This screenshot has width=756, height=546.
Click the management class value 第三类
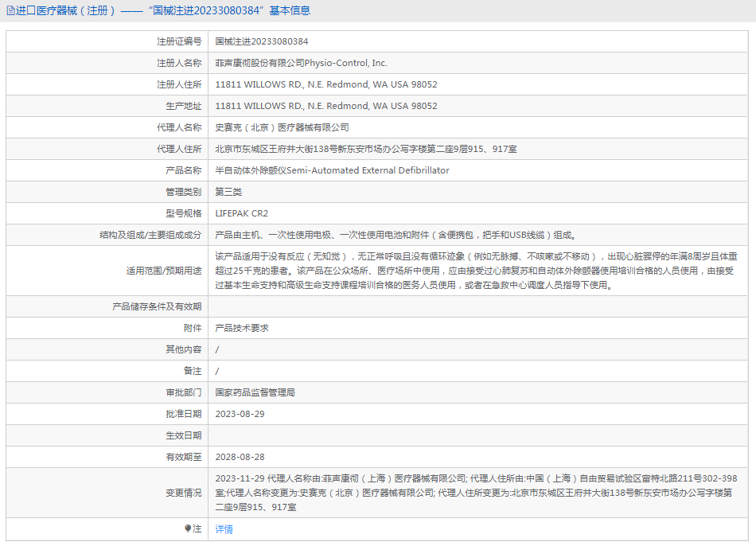click(228, 192)
